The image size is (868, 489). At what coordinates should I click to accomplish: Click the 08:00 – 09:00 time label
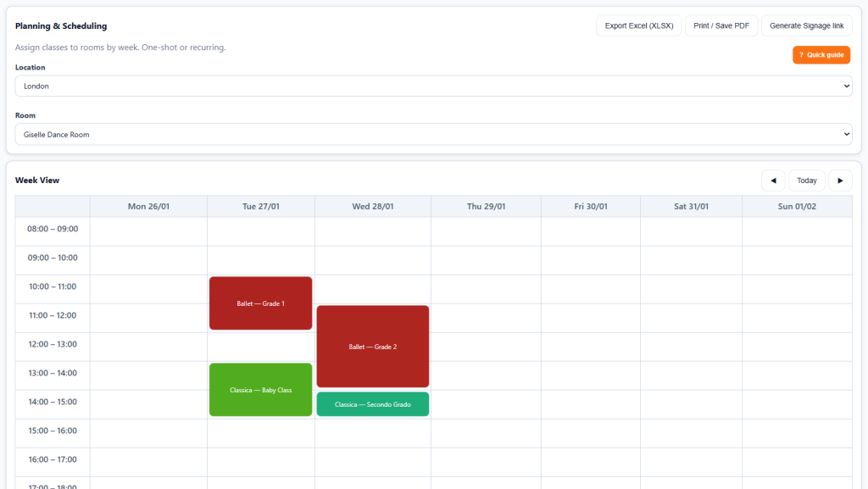tap(52, 229)
